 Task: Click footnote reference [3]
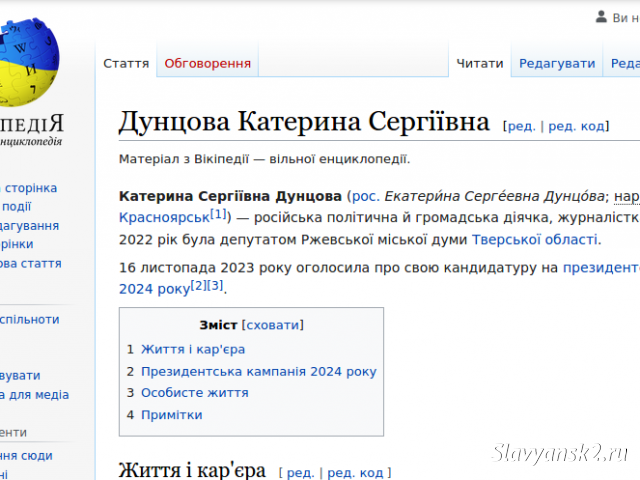pyautogui.click(x=215, y=285)
